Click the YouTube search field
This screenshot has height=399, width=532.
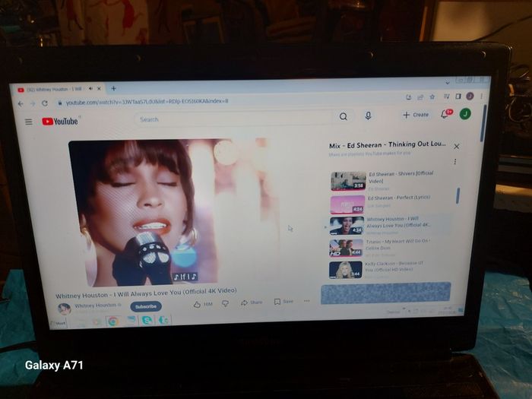(x=234, y=119)
